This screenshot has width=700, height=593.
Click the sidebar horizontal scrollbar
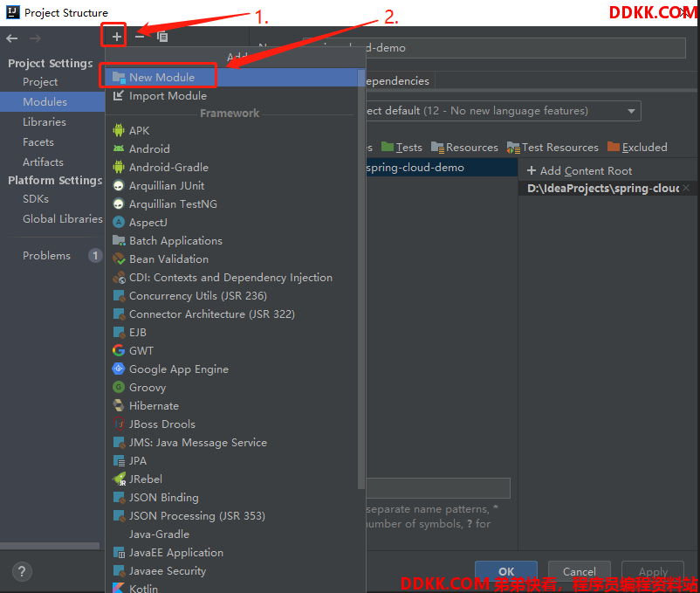(50, 546)
